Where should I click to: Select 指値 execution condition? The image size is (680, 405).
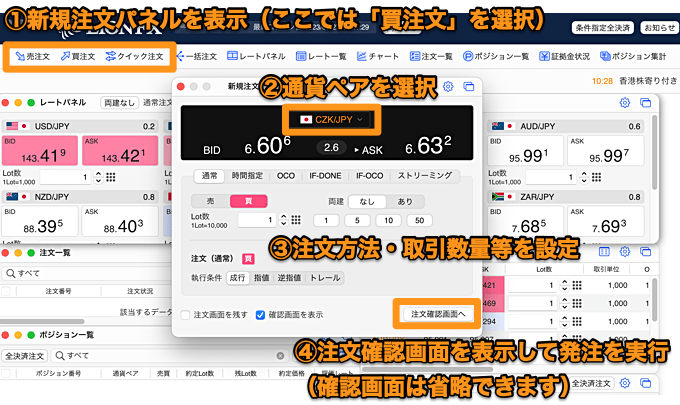coord(262,278)
